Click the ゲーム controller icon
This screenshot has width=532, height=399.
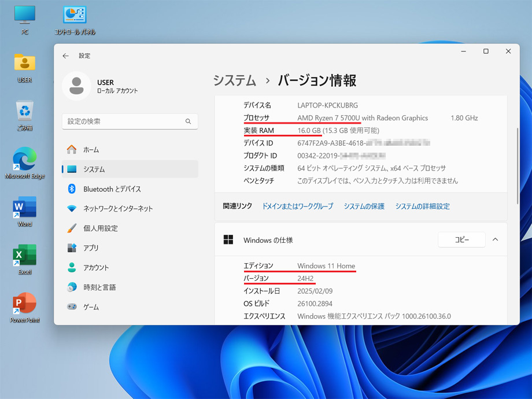(x=72, y=306)
